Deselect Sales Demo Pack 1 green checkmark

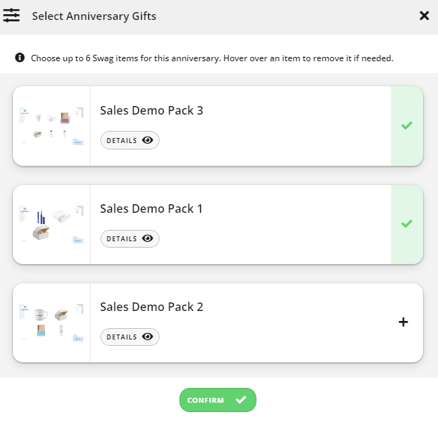407,224
